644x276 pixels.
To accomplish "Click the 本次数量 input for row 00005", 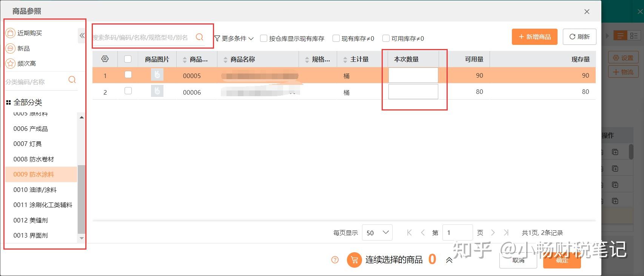I will tap(413, 75).
